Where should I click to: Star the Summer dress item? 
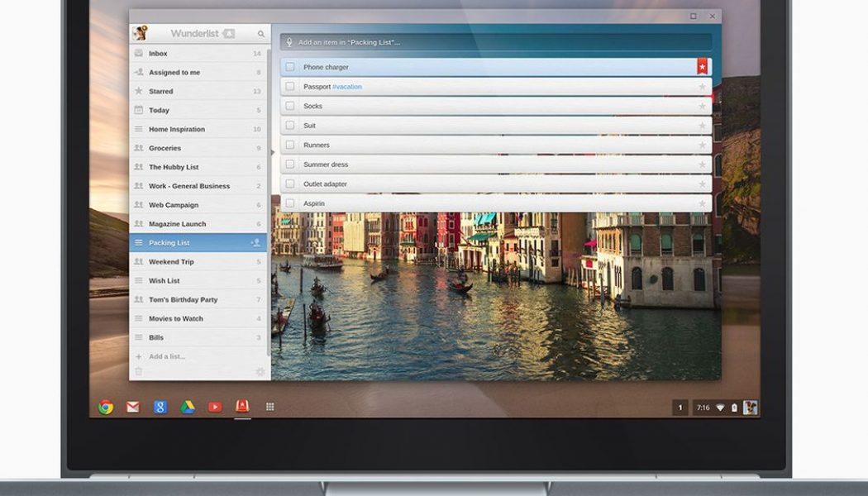[x=702, y=165]
